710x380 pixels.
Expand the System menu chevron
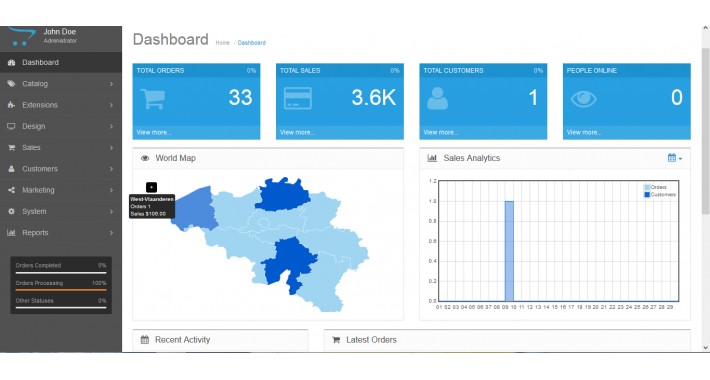tap(111, 212)
